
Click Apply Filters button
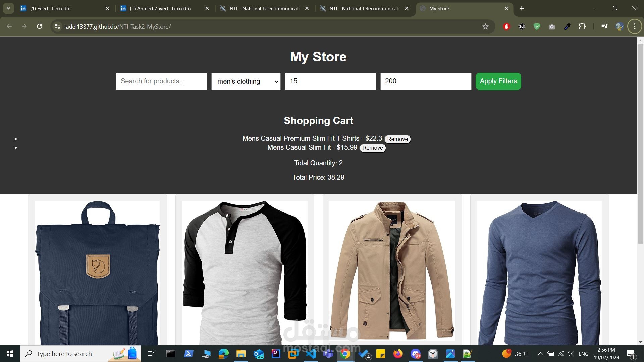[498, 81]
